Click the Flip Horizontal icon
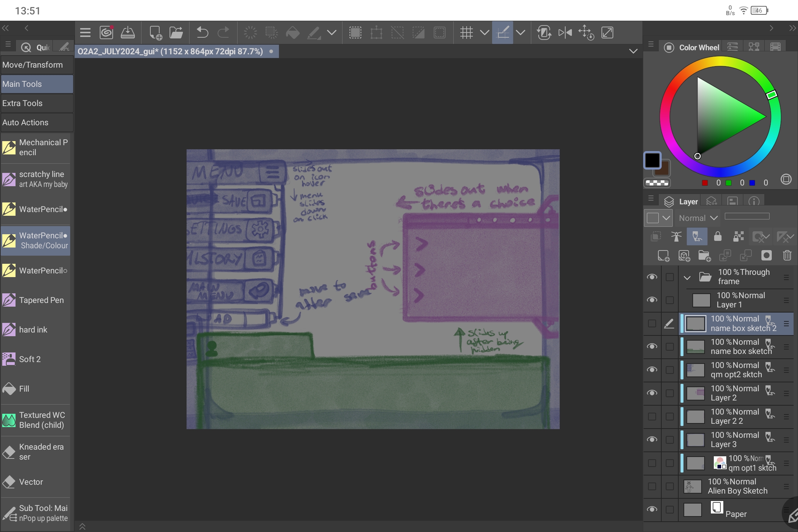 pos(565,33)
